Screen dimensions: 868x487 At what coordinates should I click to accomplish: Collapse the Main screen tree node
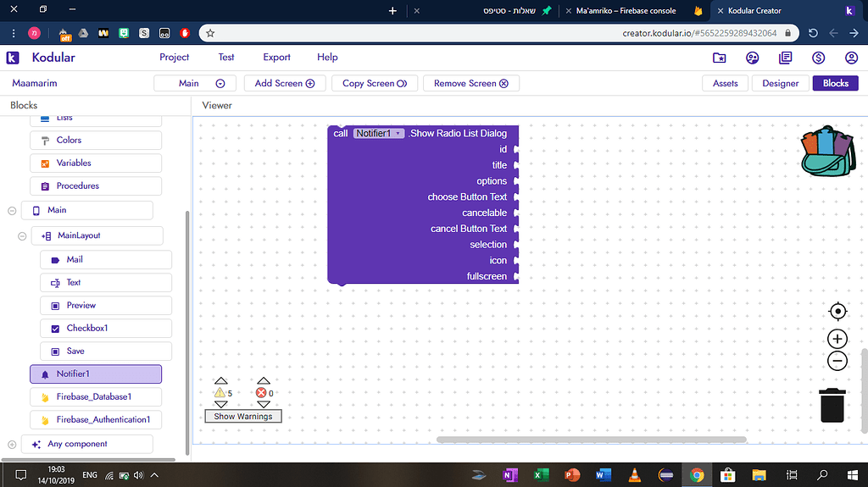click(12, 211)
